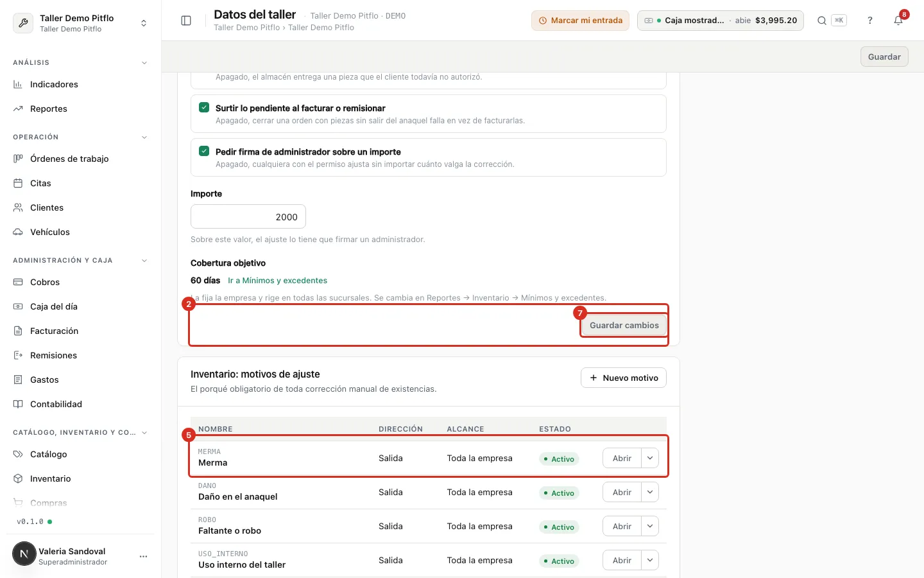924x578 pixels.
Task: Click the top Guardar button
Action: tap(884, 57)
